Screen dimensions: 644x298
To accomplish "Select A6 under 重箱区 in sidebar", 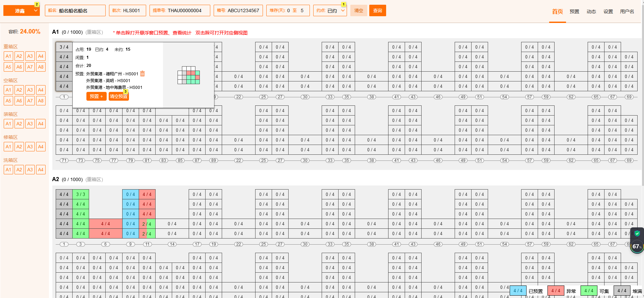I will pyautogui.click(x=19, y=67).
